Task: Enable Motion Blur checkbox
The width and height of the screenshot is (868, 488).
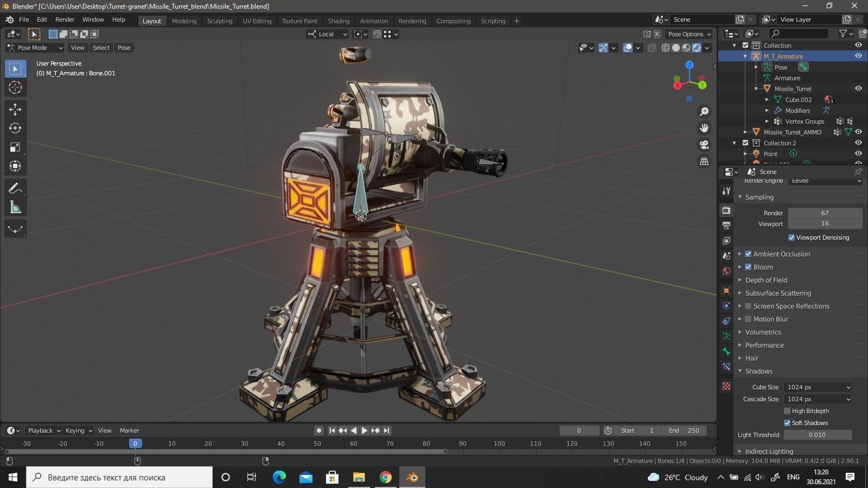Action: (748, 319)
